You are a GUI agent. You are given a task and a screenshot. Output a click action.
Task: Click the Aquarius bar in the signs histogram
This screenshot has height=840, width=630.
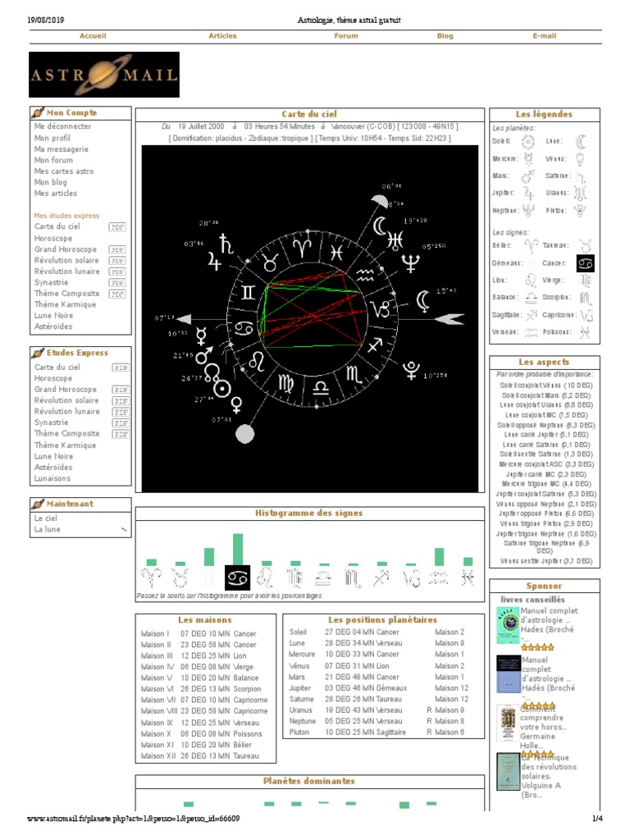[440, 557]
